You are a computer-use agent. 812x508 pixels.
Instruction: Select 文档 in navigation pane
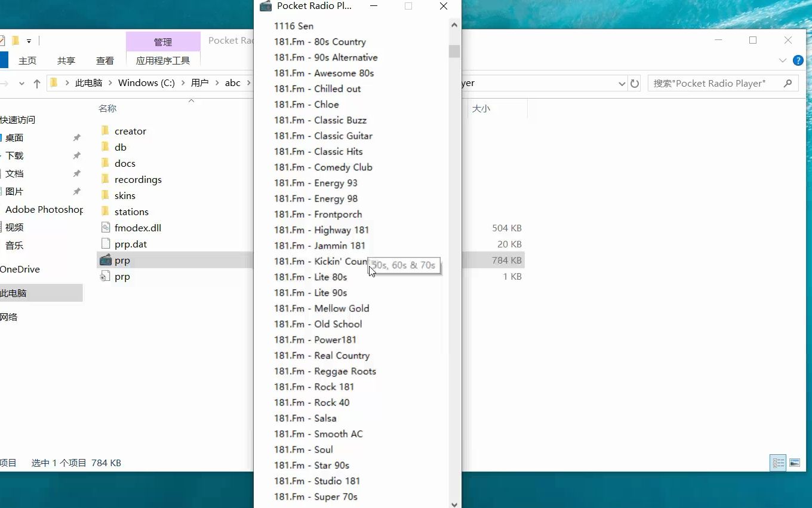pos(14,174)
